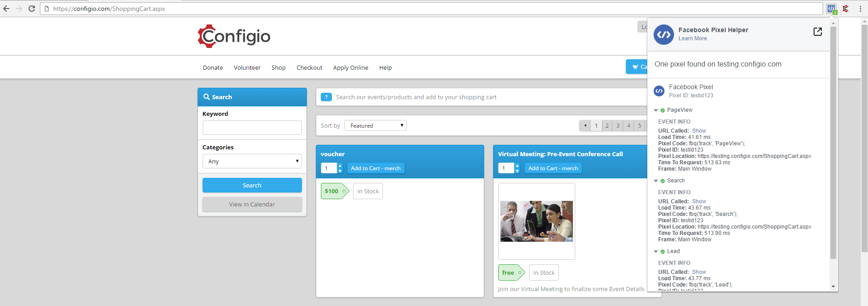
Task: Open Pixel Helper in external window icon
Action: [x=818, y=32]
